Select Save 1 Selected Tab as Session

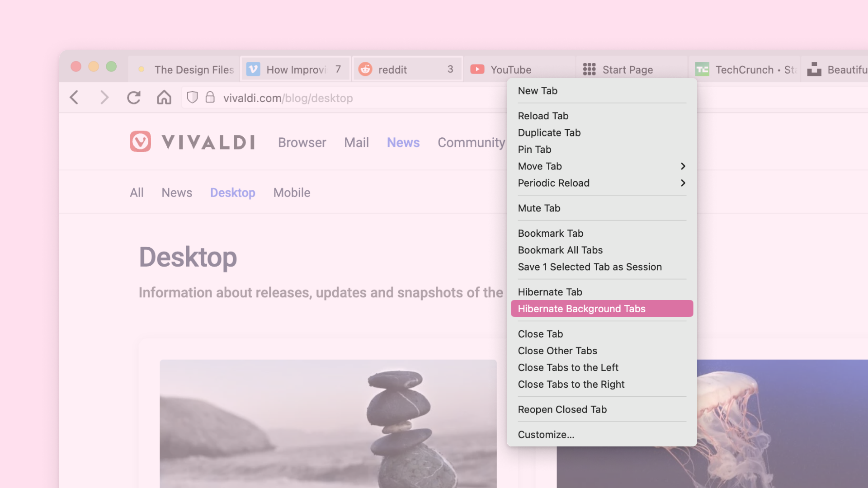tap(602, 267)
